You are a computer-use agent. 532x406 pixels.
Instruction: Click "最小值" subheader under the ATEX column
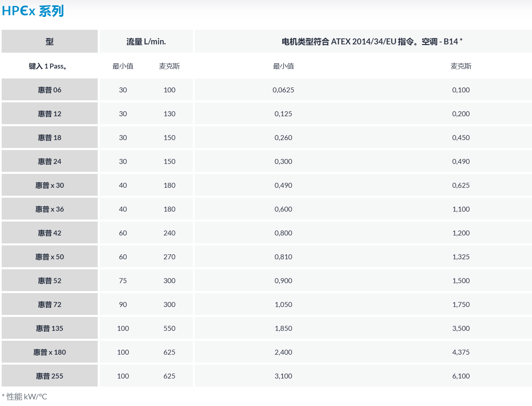click(x=284, y=66)
